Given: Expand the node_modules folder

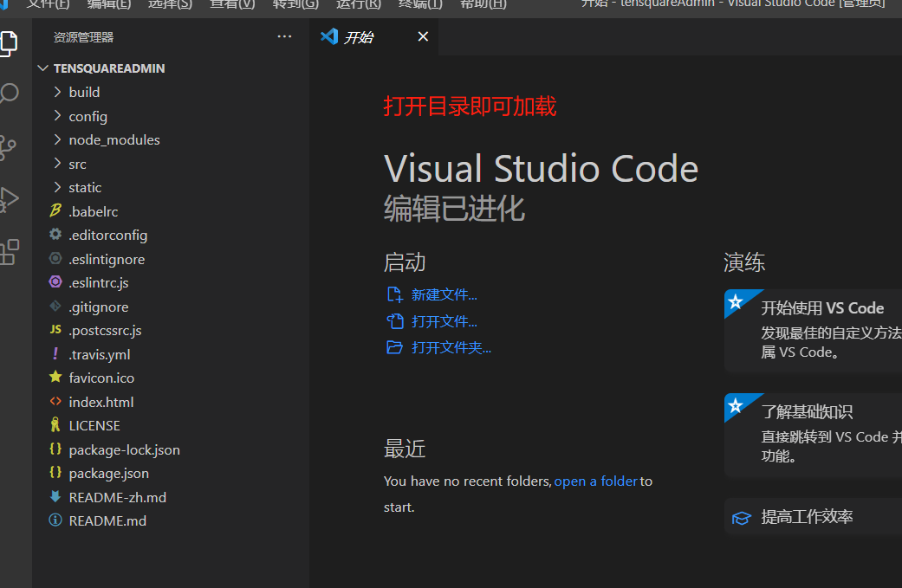Looking at the screenshot, I should coord(57,139).
